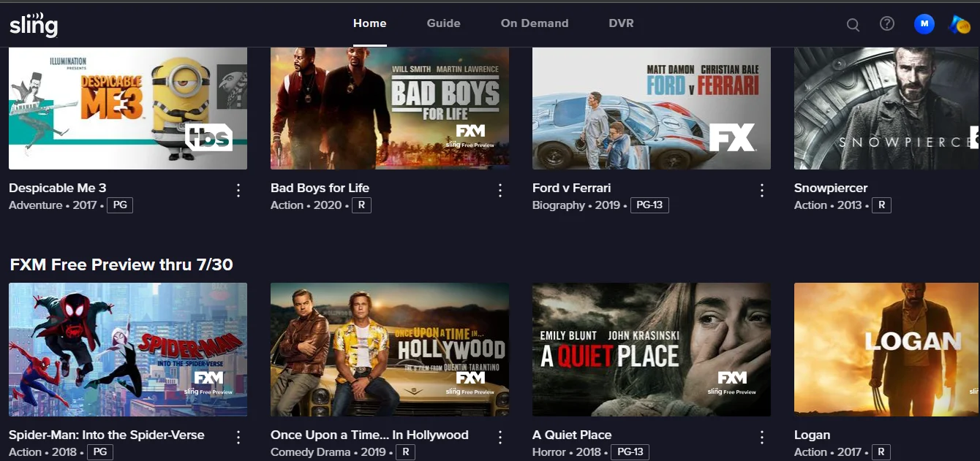Click 'Action • 2018' text under Spider-Man
The height and width of the screenshot is (461, 980).
[x=42, y=452]
